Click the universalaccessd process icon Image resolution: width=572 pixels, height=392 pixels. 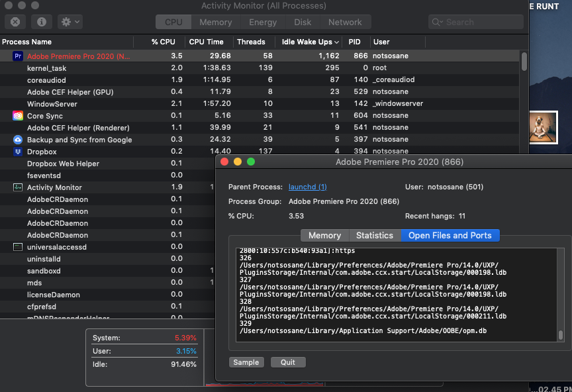[18, 247]
